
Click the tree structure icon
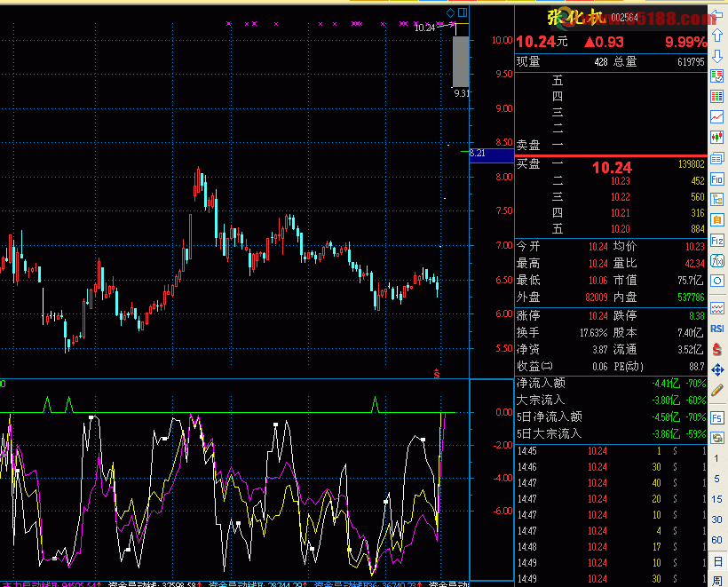(717, 200)
